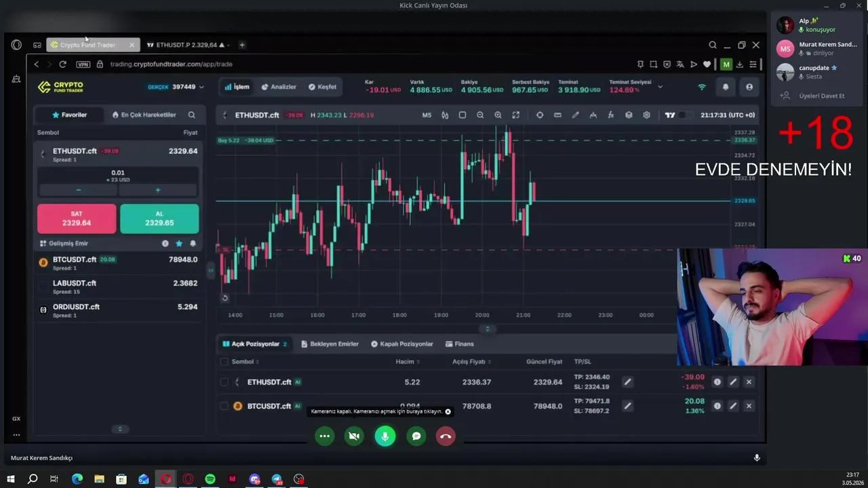The image size is (868, 488).
Task: Select the crosshair tool in chart toolbar
Action: click(540, 115)
